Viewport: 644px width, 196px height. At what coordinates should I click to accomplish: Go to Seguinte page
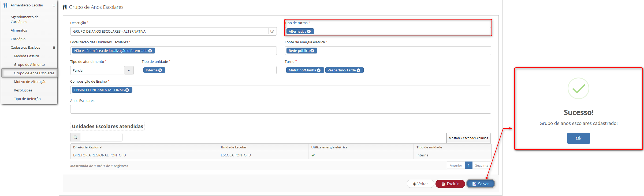point(482,166)
